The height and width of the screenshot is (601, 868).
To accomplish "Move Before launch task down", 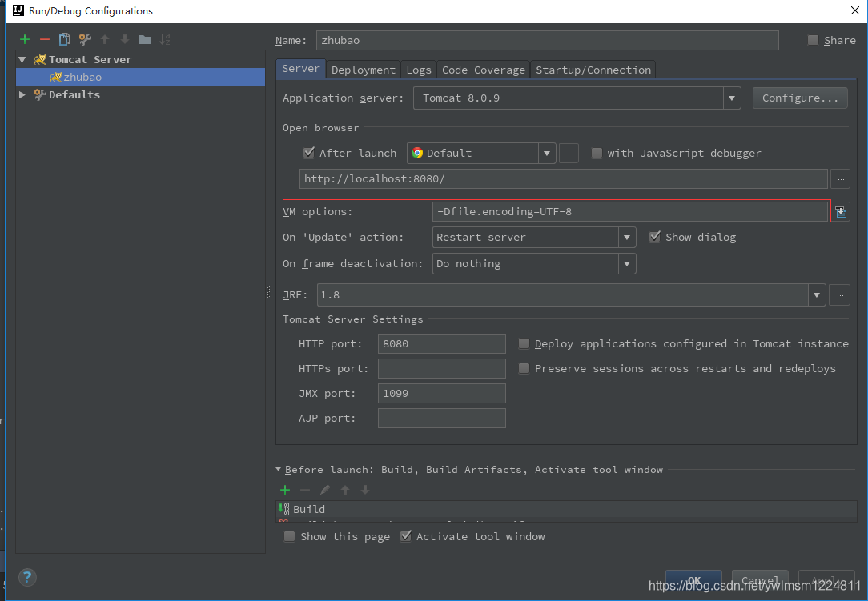I will point(365,490).
